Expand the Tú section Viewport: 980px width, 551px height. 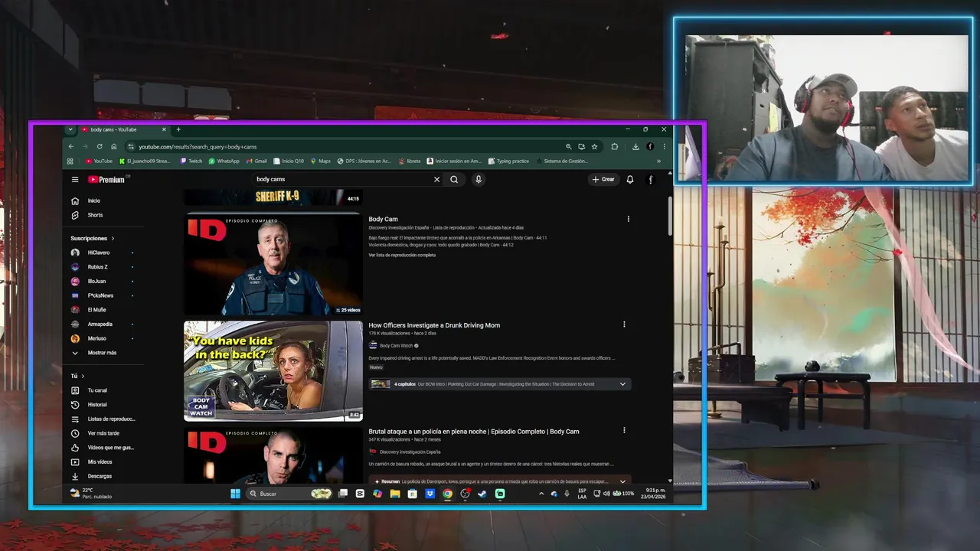pyautogui.click(x=83, y=377)
